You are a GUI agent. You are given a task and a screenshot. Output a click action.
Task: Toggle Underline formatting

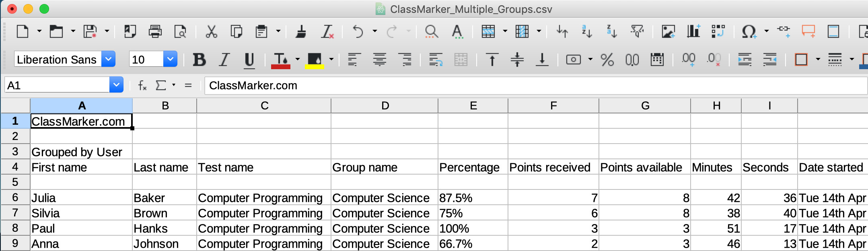pyautogui.click(x=249, y=60)
